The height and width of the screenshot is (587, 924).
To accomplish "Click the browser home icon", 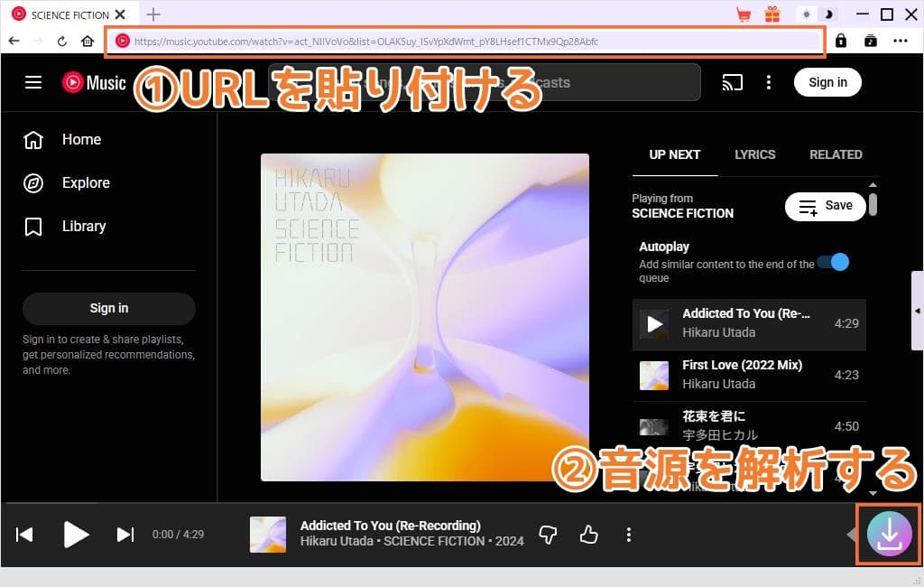I will pos(88,41).
